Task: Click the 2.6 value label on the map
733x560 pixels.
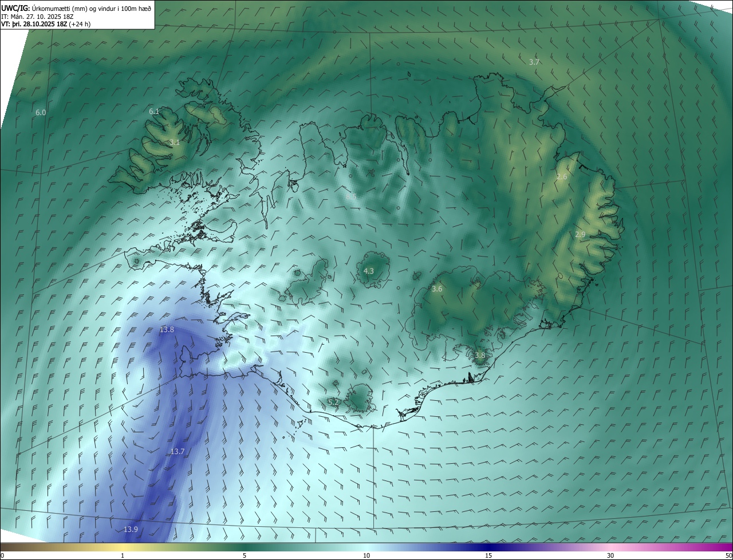Action: 562,177
